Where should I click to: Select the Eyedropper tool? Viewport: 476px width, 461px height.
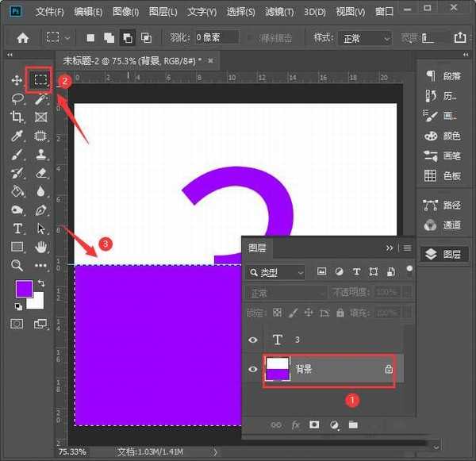point(17,136)
